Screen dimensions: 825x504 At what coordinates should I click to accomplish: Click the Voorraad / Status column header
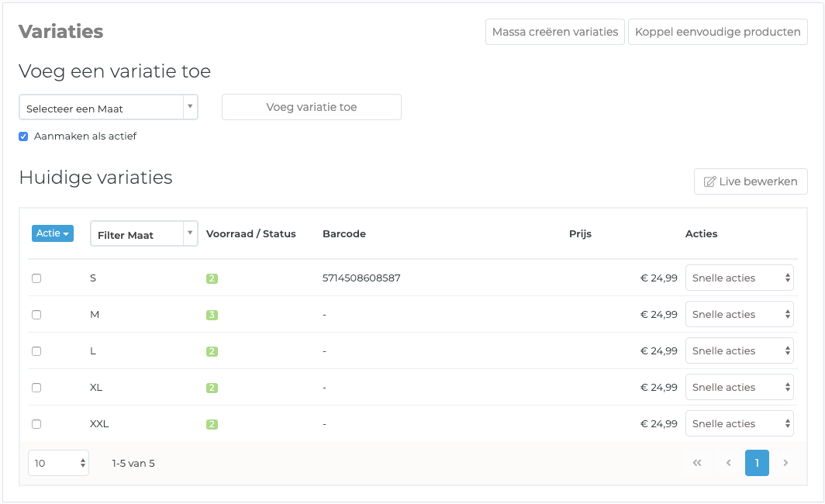[x=251, y=233]
